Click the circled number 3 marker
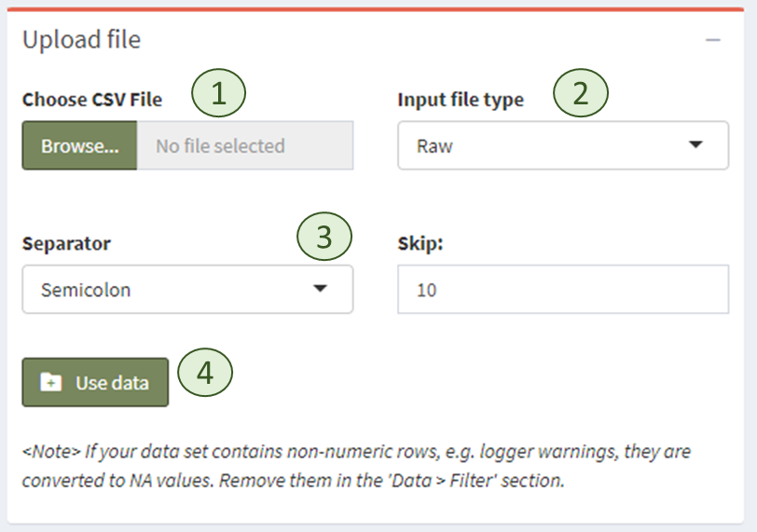This screenshot has width=757, height=532. tap(324, 238)
